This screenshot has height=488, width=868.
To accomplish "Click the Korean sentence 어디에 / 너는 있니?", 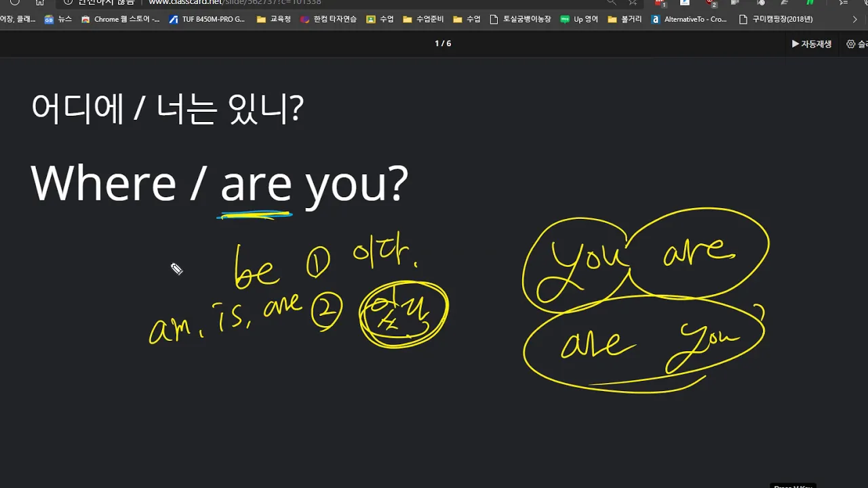I will click(167, 108).
